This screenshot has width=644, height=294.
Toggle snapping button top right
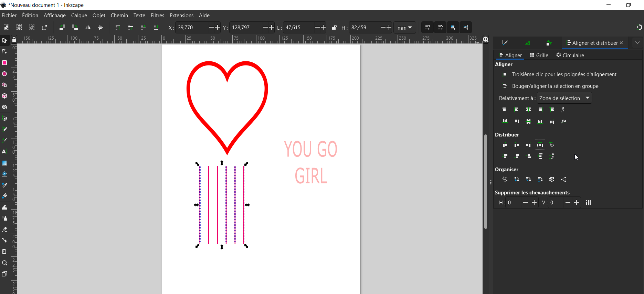click(x=639, y=27)
